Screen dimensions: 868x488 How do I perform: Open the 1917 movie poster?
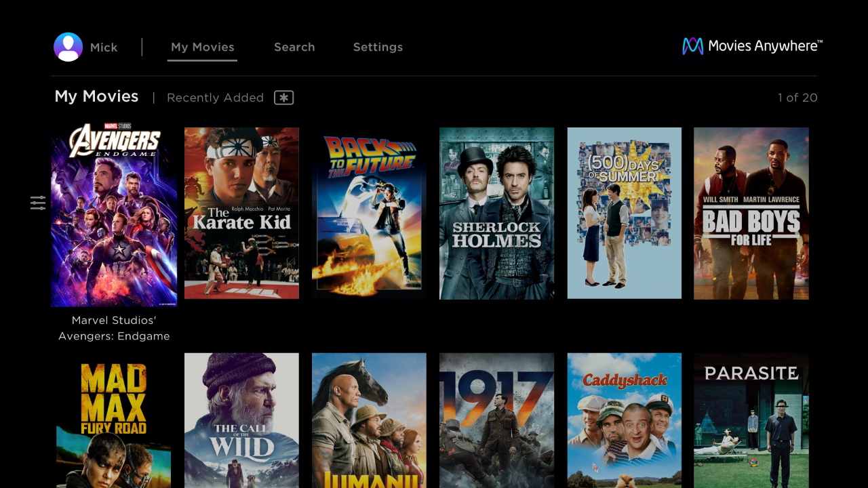pos(496,420)
